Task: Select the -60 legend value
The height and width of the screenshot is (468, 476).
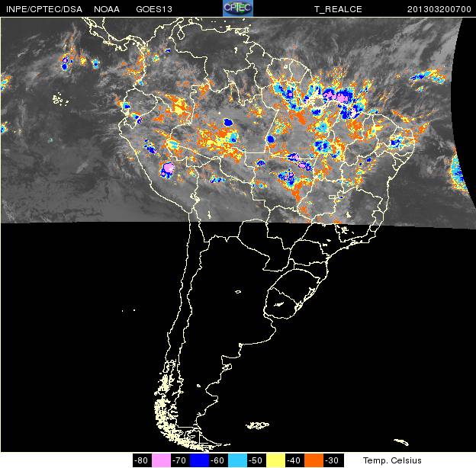Action: 218,460
